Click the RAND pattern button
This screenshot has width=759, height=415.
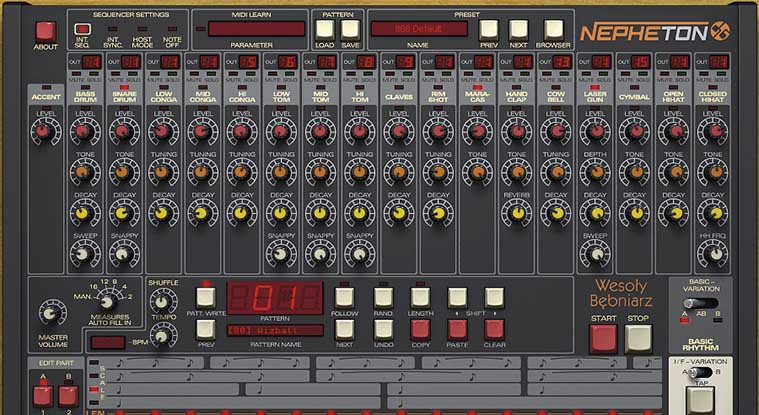click(x=383, y=298)
